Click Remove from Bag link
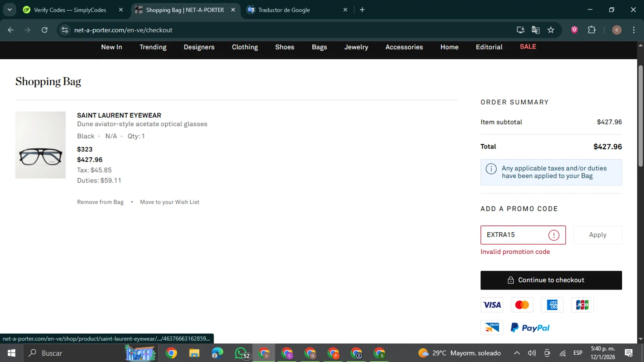Image resolution: width=644 pixels, height=362 pixels. (100, 202)
